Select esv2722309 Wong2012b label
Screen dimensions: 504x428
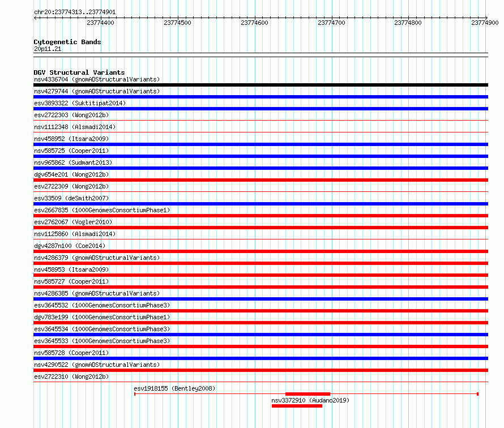pos(71,186)
